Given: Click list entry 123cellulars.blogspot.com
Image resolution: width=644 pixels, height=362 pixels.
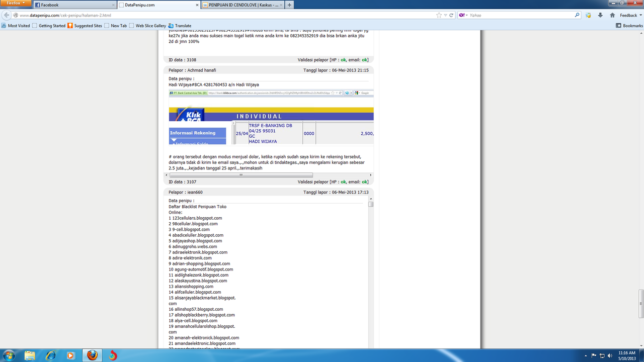Looking at the screenshot, I should point(197,218).
